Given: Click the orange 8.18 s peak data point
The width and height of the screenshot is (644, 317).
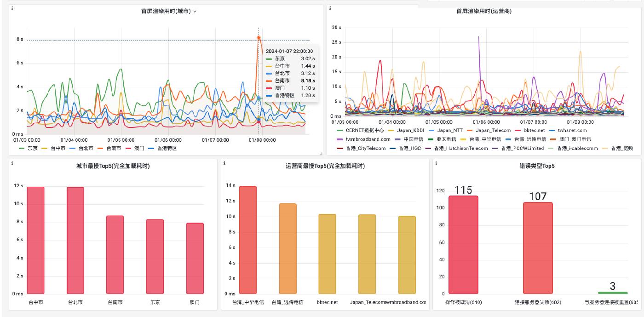Looking at the screenshot, I should 259,38.
